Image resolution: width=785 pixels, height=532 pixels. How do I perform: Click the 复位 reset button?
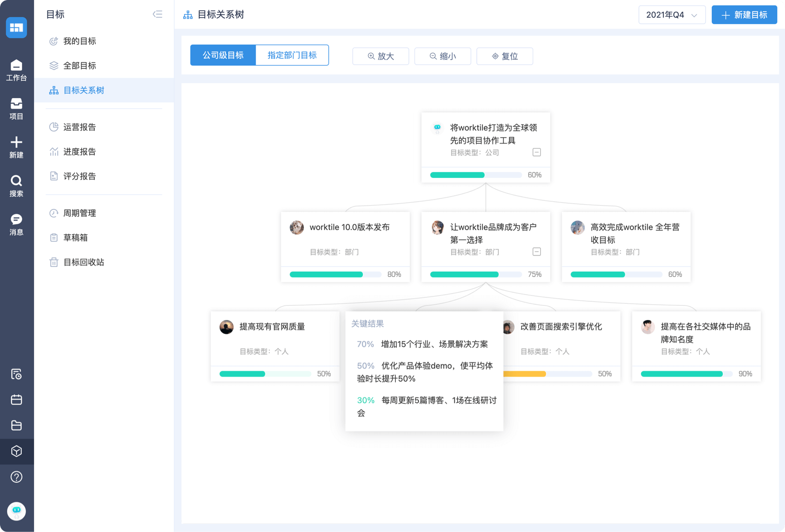point(504,56)
